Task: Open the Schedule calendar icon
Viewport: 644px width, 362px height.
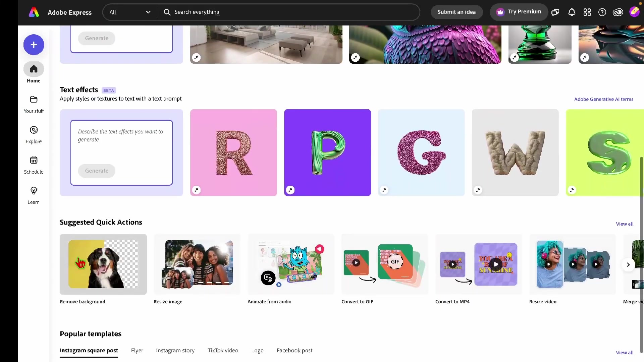Action: click(34, 160)
